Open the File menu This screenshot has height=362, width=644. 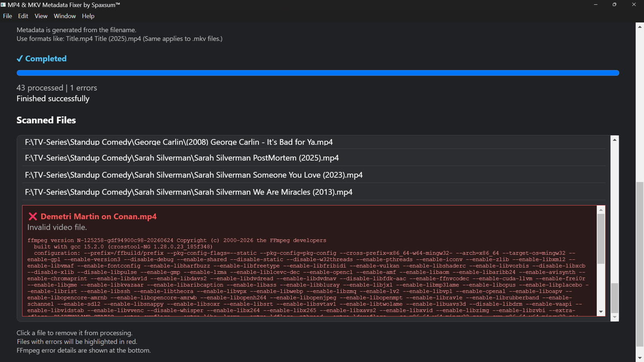7,16
